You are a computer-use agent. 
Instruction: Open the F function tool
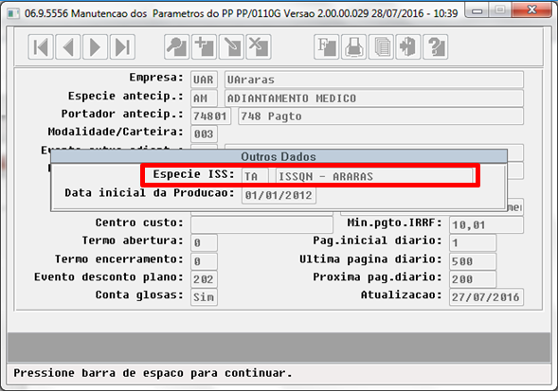(x=327, y=46)
